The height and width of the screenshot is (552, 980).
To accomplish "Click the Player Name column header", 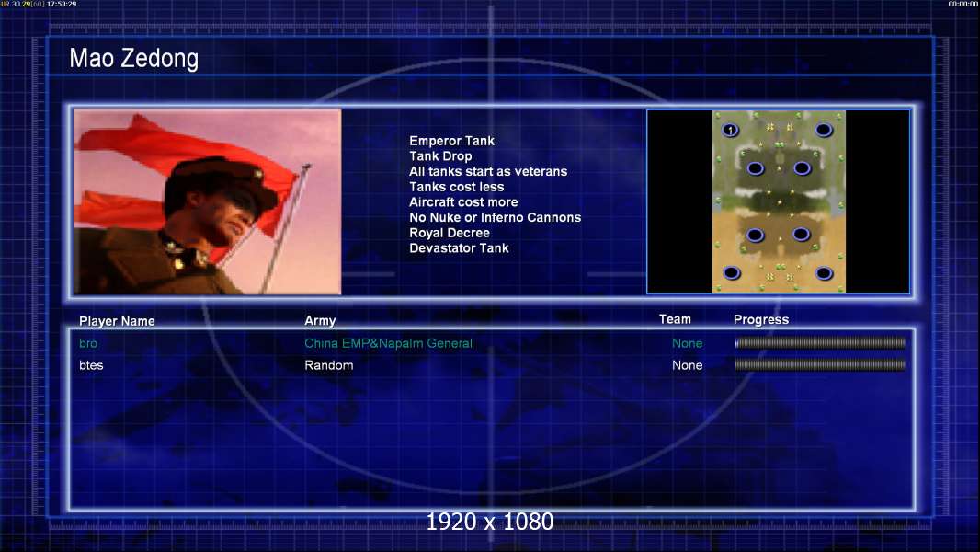I will pyautogui.click(x=117, y=321).
